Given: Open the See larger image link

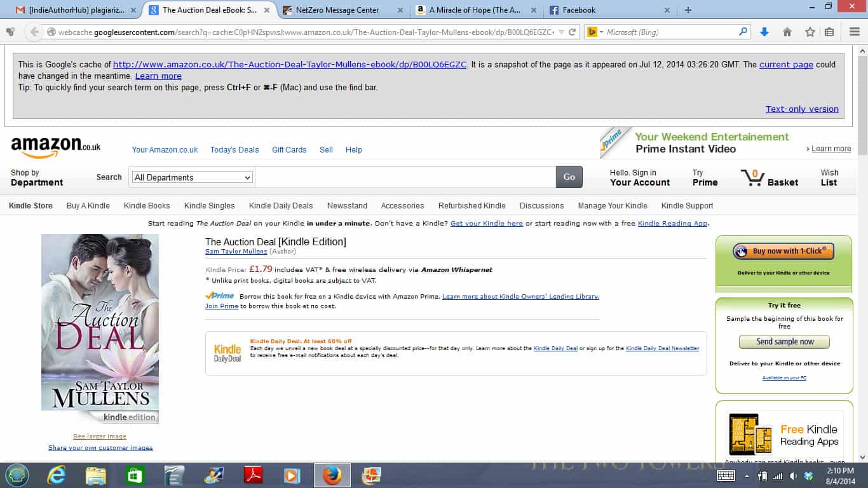Looking at the screenshot, I should pos(100,437).
